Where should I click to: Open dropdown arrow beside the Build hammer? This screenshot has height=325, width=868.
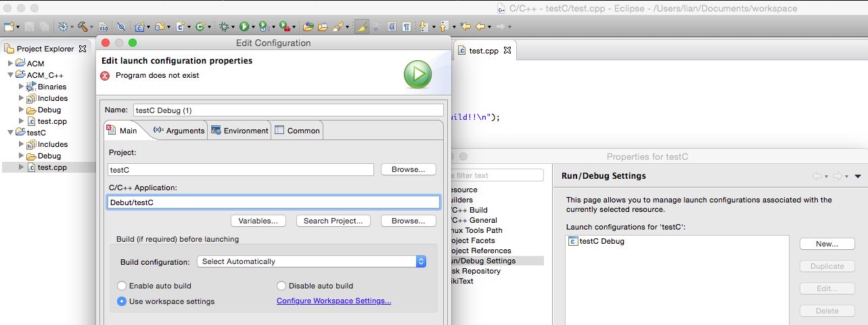(x=92, y=27)
